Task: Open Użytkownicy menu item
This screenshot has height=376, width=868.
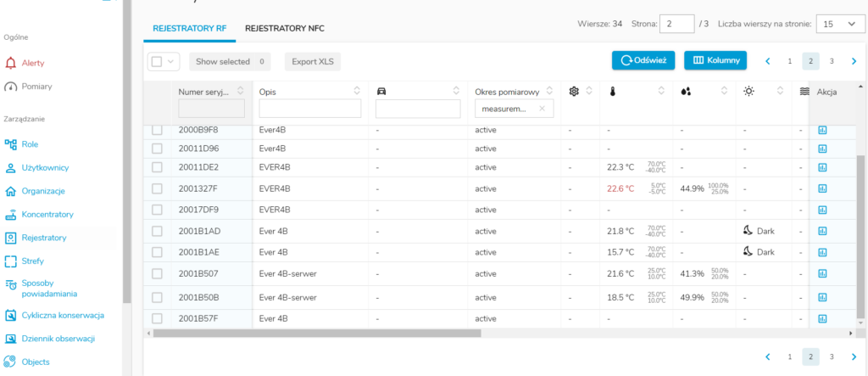Action: pyautogui.click(x=46, y=167)
